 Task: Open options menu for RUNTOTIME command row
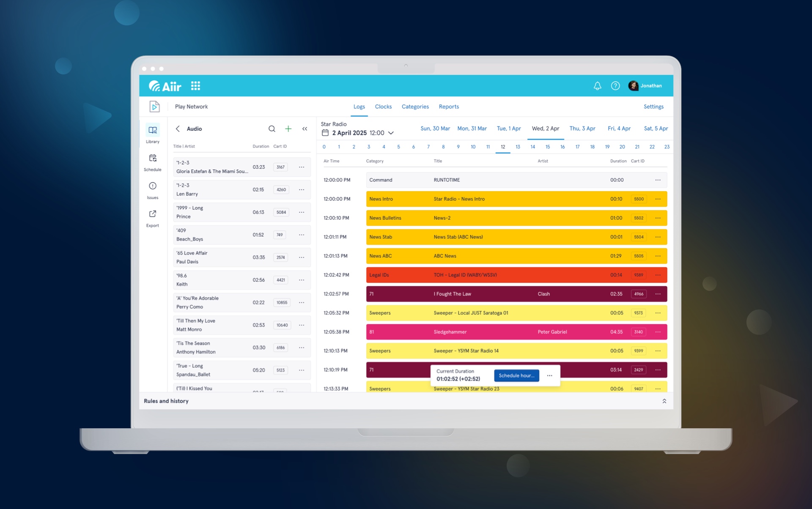tap(658, 180)
